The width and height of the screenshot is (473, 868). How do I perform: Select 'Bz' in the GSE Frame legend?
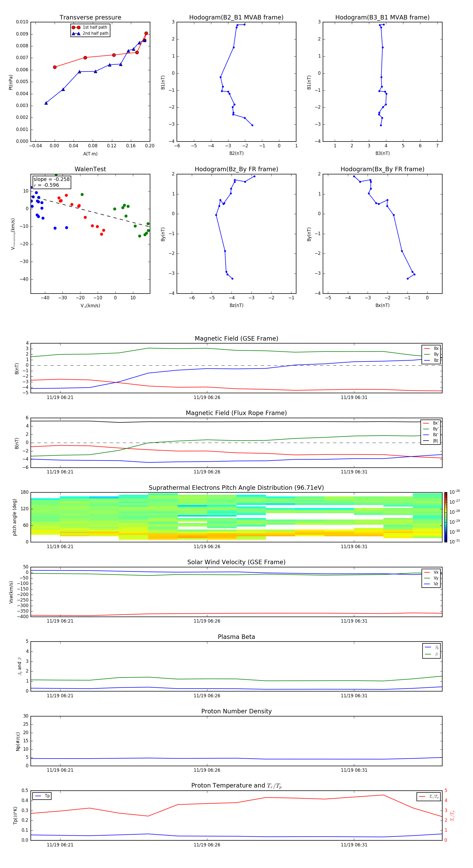point(431,360)
